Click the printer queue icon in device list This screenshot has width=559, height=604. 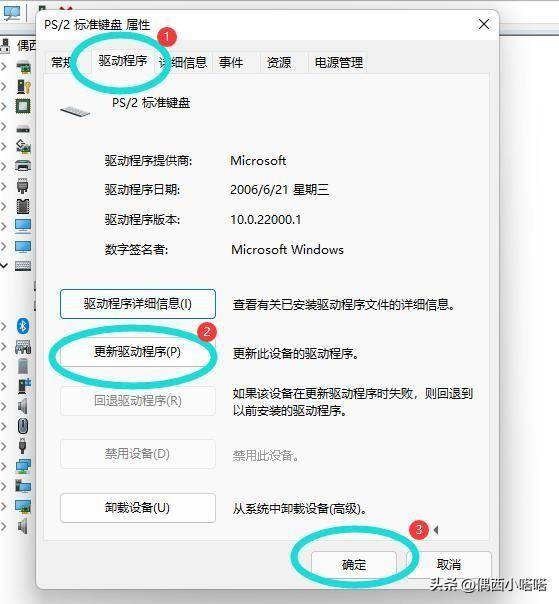(23, 166)
